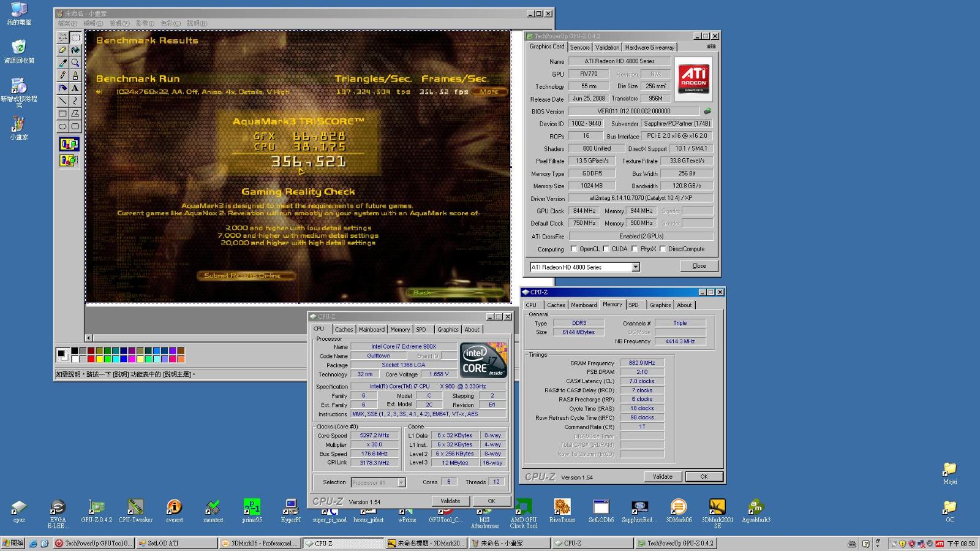Select the Free-Form Select tool in Paint
The width and height of the screenshot is (980, 551).
click(62, 37)
